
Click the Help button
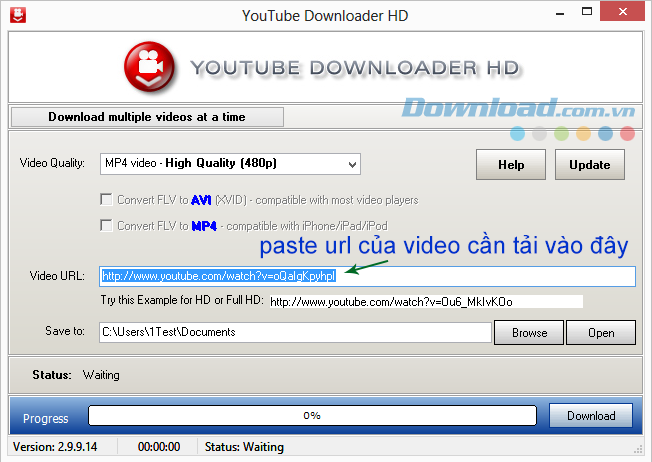click(x=511, y=165)
